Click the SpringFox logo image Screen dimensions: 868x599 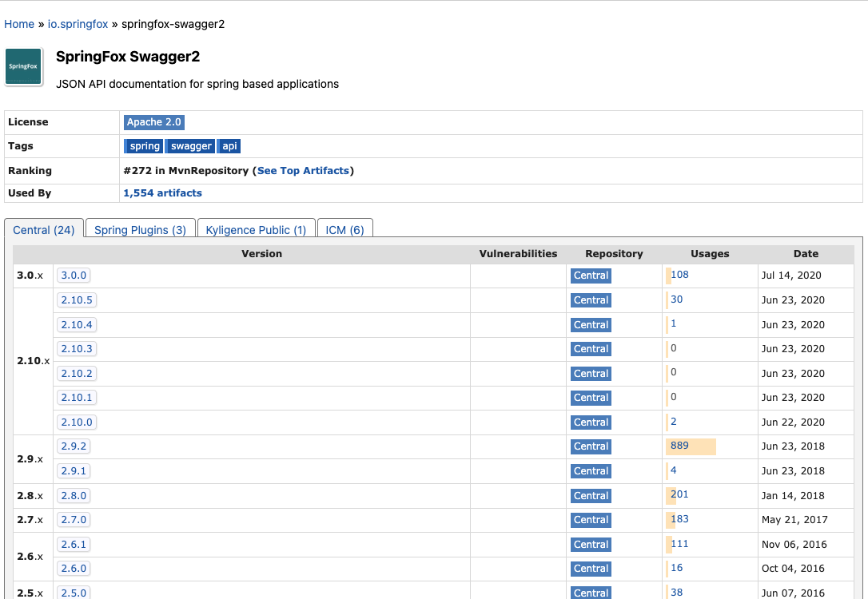pyautogui.click(x=23, y=66)
